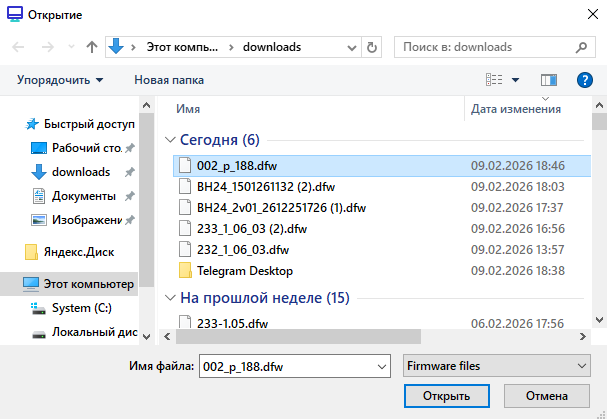Sort by the Дата изменения column
The image size is (607, 419).
(515, 108)
